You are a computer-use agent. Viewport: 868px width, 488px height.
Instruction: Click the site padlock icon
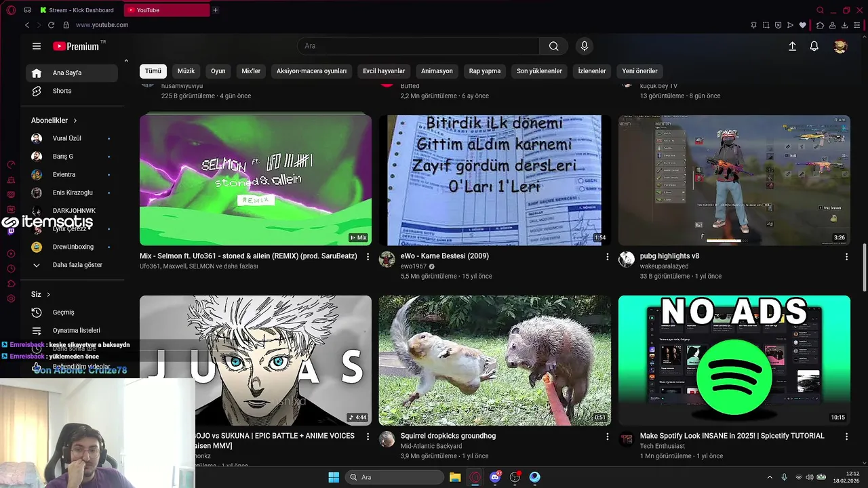66,25
